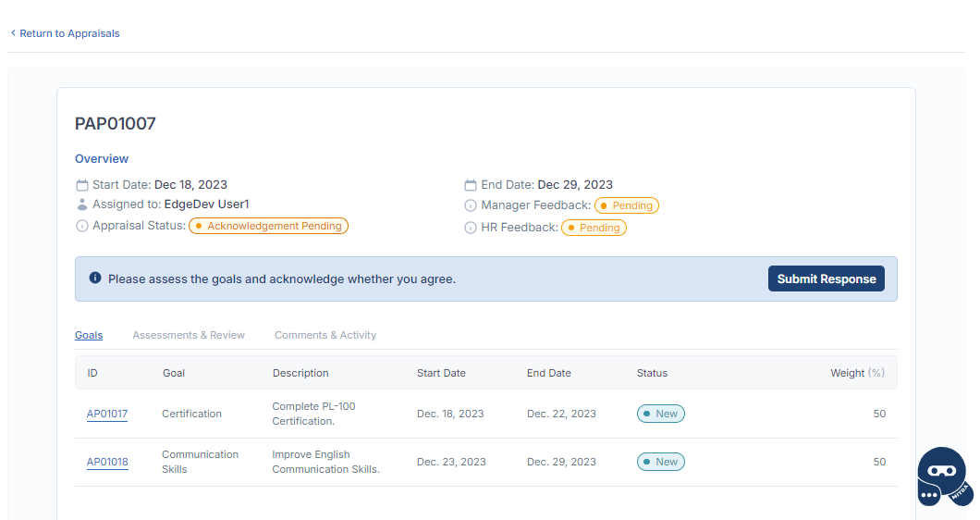Switch to Assessments & Review tab

(x=189, y=335)
